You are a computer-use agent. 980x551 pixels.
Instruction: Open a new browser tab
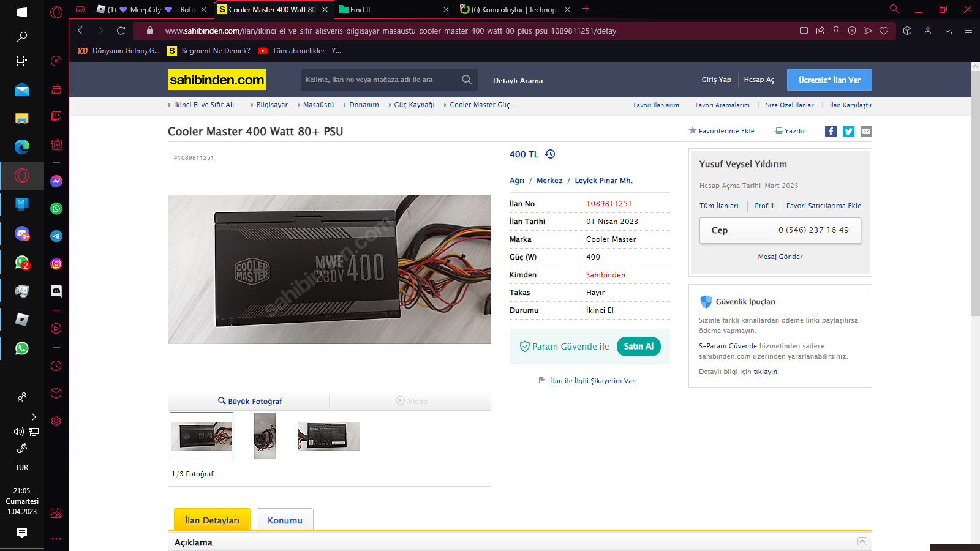[586, 9]
